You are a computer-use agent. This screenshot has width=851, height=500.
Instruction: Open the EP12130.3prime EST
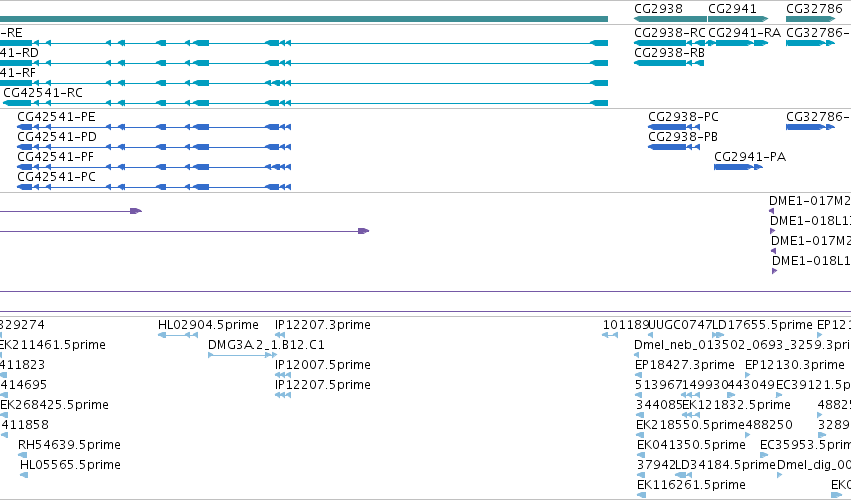(x=795, y=365)
